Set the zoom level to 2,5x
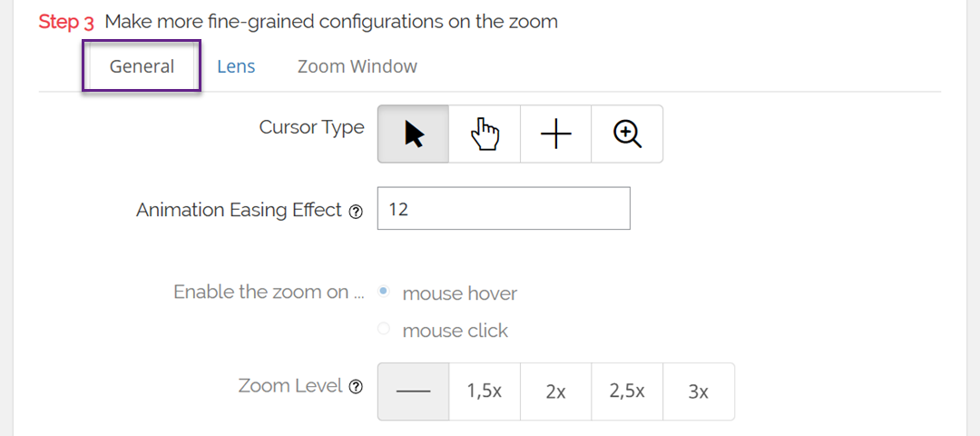Viewport: 980px width, 436px height. click(x=627, y=391)
